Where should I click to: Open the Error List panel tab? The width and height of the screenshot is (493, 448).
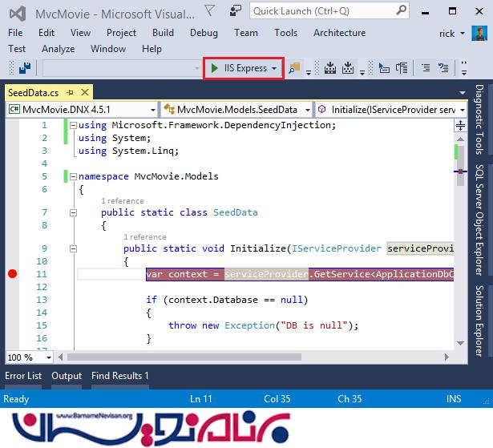tap(23, 376)
